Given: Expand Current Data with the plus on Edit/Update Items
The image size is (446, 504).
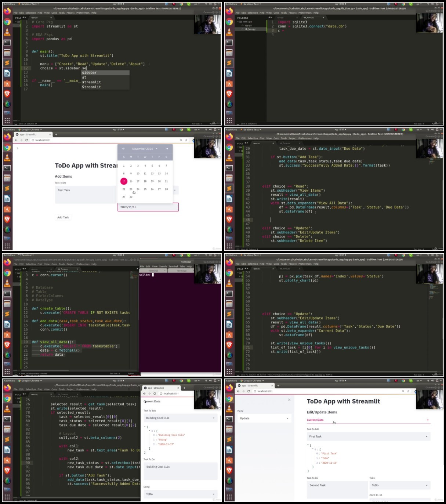Looking at the screenshot, I should 428,420.
